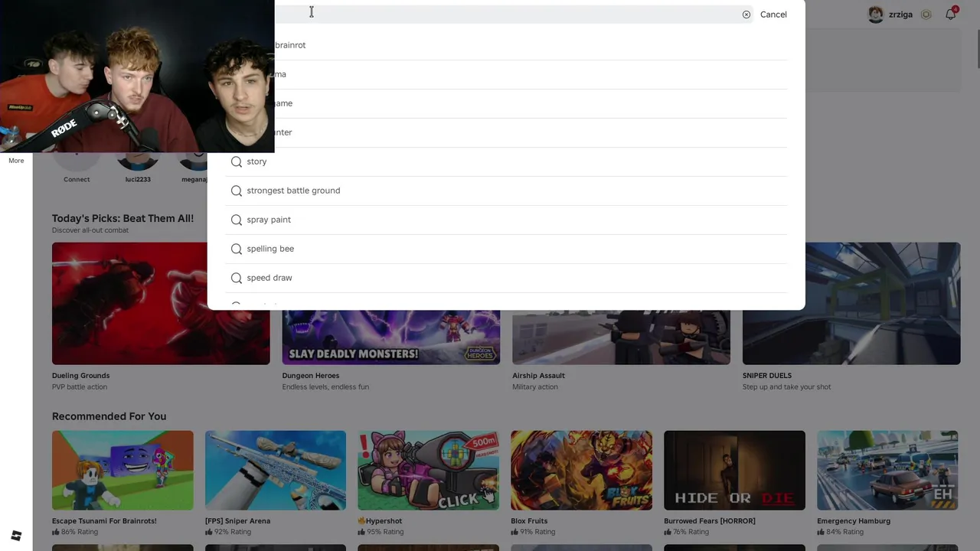Click the magnifier icon beside 'spray paint'
The height and width of the screenshot is (551, 980).
click(x=237, y=220)
